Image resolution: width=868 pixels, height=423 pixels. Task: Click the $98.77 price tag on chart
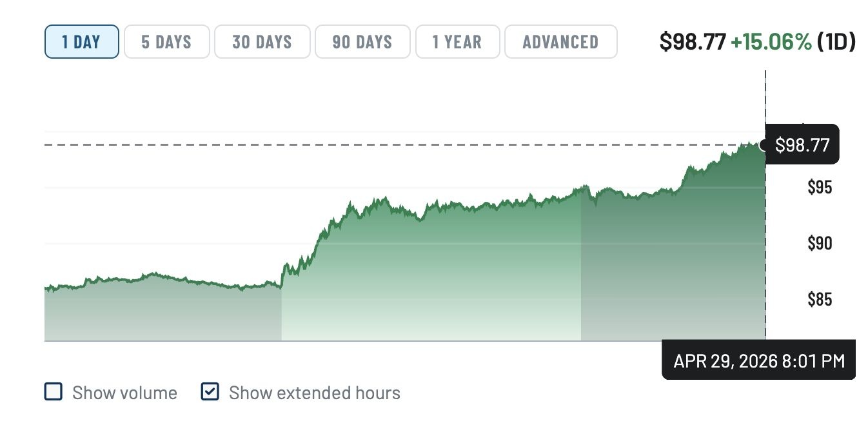click(802, 145)
